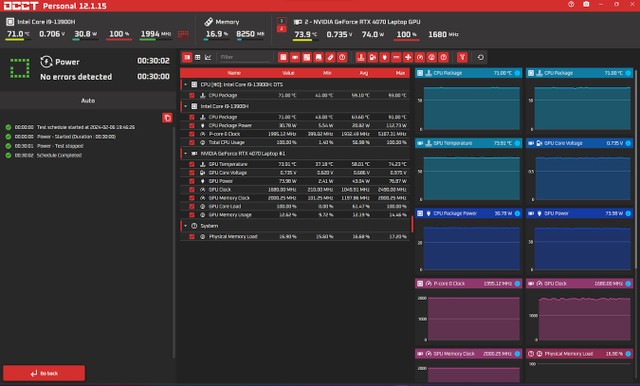
Task: Select GPU number 2 in the header selector
Action: 281,29
